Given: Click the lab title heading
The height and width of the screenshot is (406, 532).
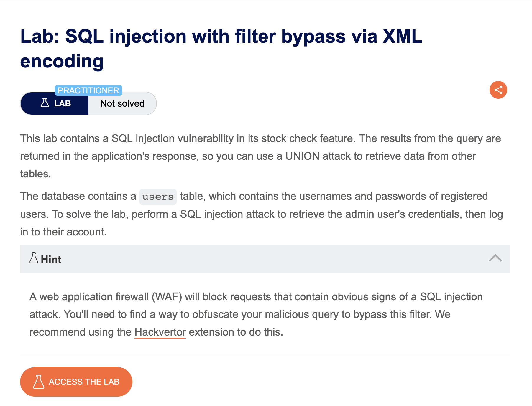Looking at the screenshot, I should [x=221, y=49].
